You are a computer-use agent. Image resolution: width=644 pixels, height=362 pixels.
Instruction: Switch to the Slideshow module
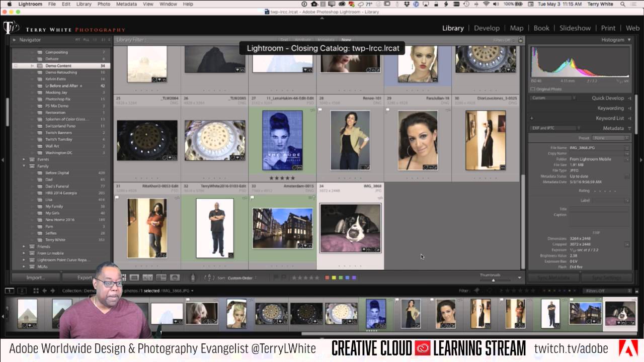(575, 28)
